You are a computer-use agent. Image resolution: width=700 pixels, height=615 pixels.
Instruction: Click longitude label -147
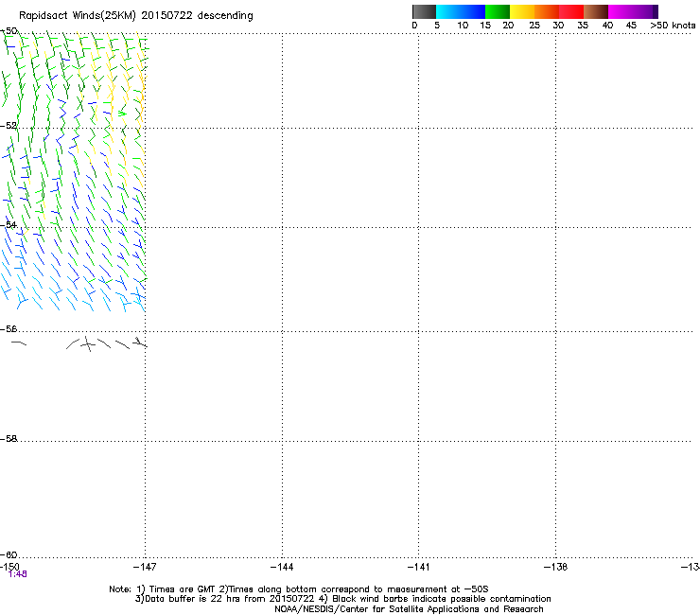pyautogui.click(x=145, y=567)
